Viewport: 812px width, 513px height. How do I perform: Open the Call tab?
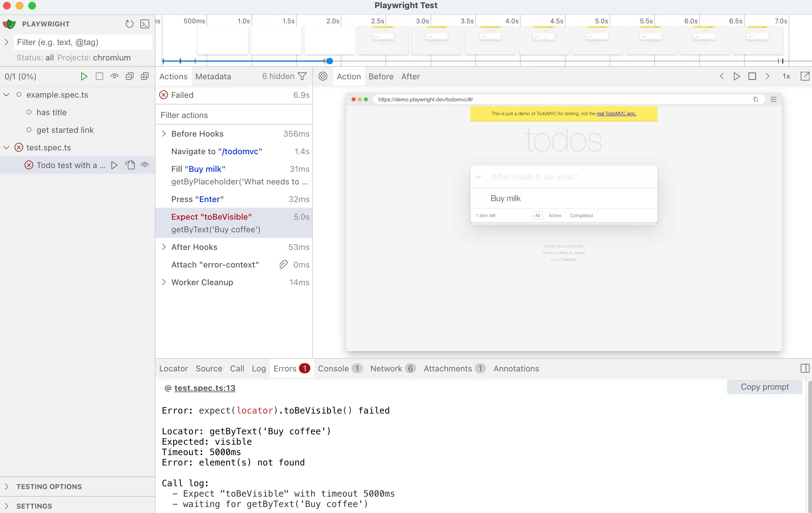click(237, 368)
